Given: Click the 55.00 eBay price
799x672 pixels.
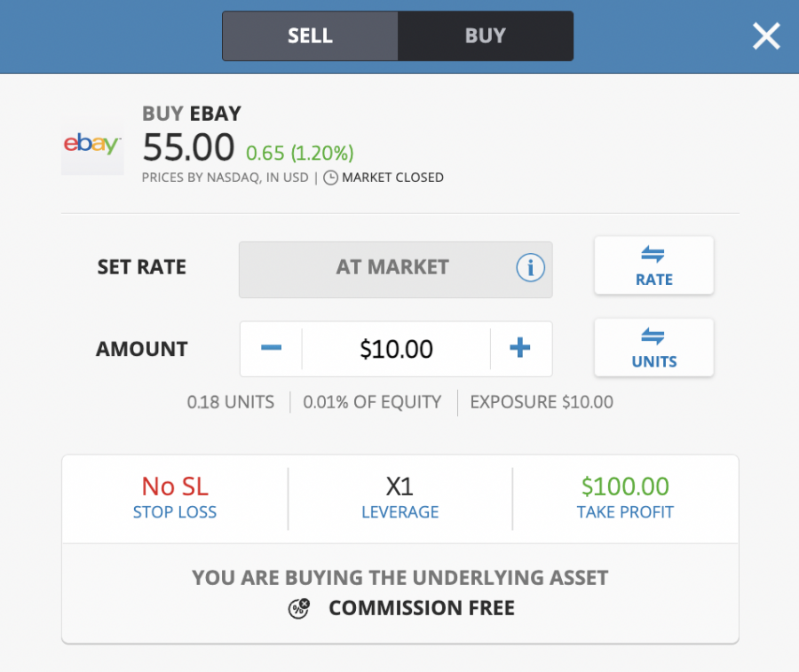Looking at the screenshot, I should coord(188,147).
